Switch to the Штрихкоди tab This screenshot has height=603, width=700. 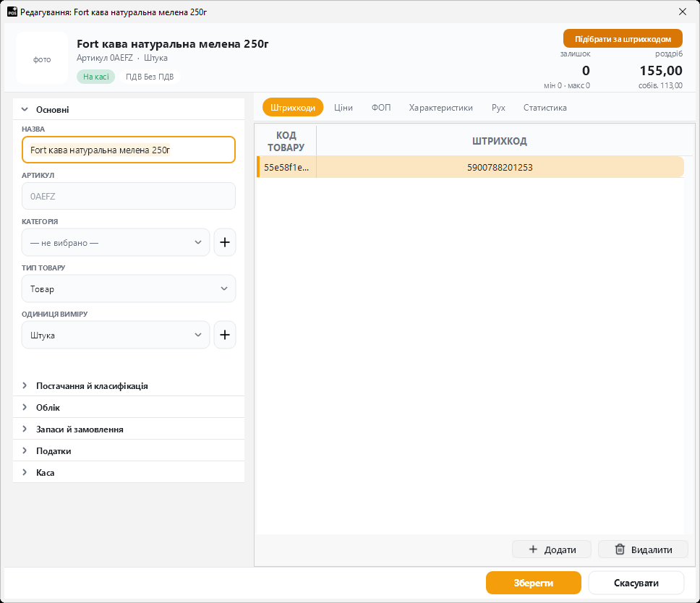coord(293,107)
